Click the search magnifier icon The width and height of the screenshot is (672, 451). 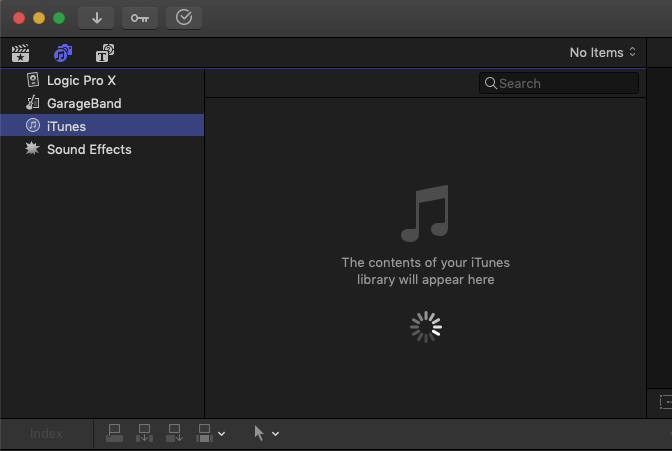tap(490, 83)
